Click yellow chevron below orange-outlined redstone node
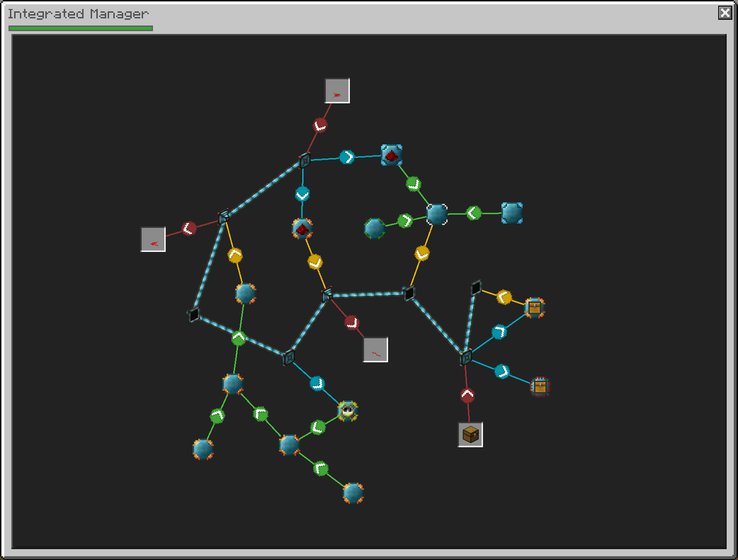Image resolution: width=738 pixels, height=560 pixels. click(315, 262)
